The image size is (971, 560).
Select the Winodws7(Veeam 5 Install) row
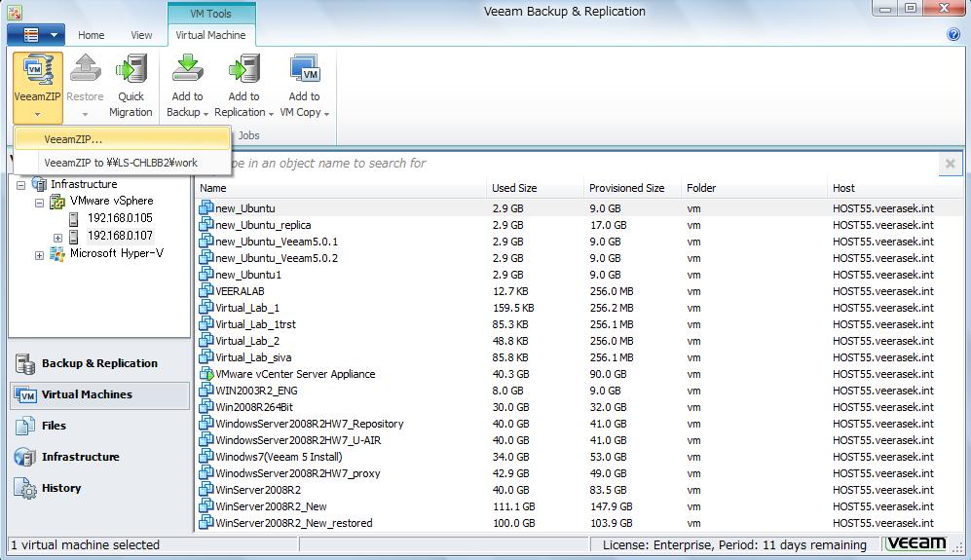[x=579, y=457]
